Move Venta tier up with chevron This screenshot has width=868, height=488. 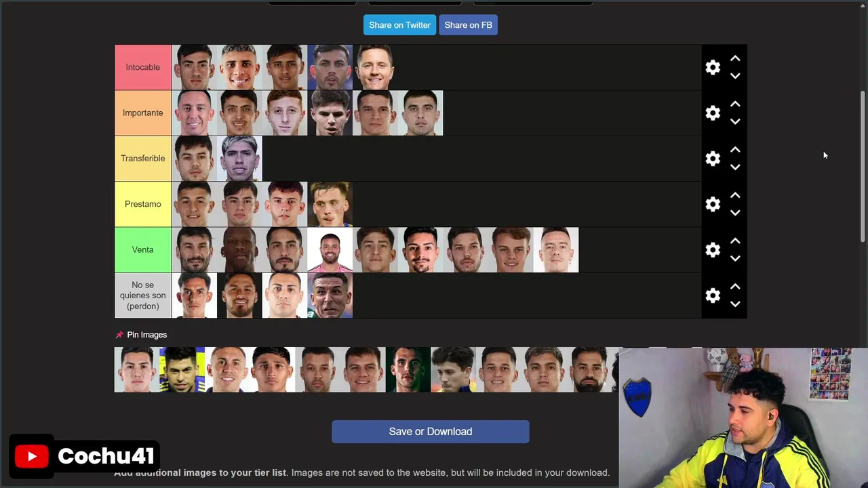click(x=735, y=241)
